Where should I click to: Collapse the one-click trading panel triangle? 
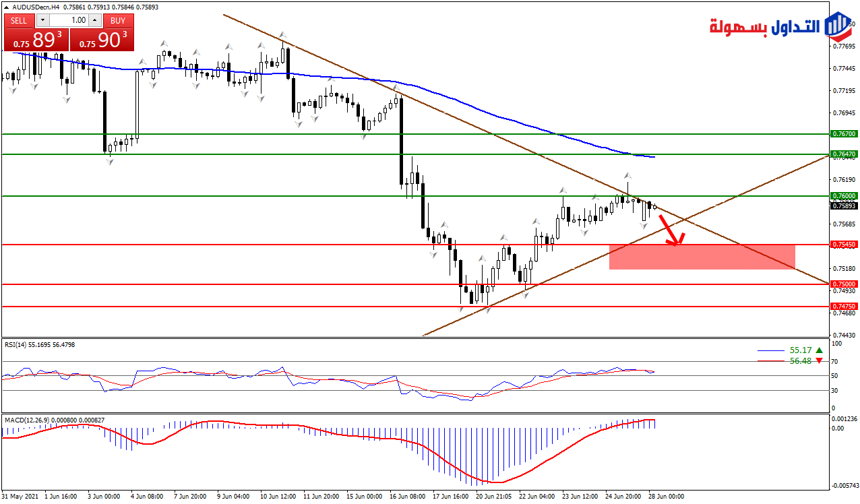[x=6, y=7]
